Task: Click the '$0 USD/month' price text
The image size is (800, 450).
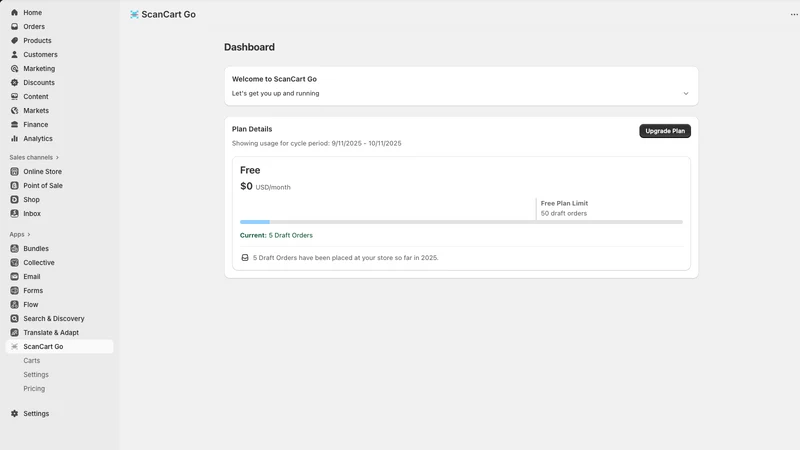Action: point(265,187)
